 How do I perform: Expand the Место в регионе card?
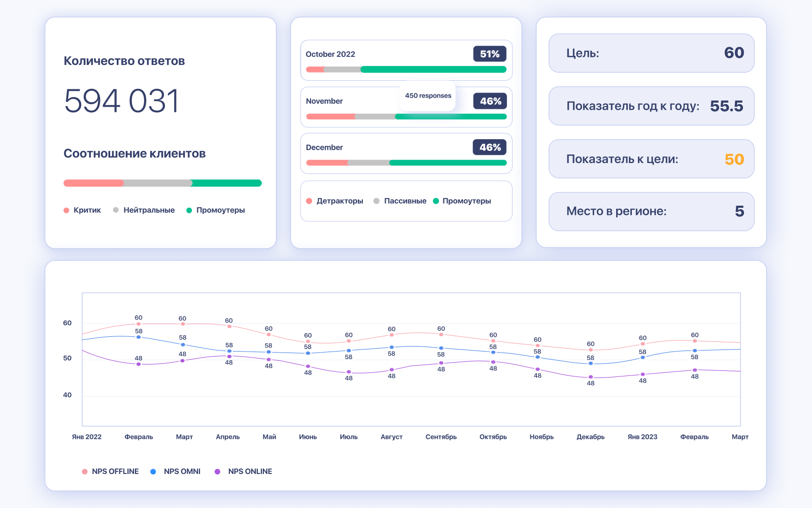tap(651, 211)
